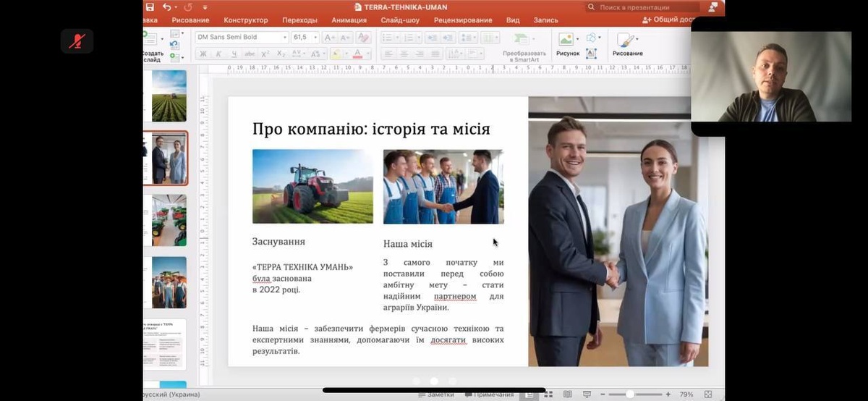Screen dimensions: 868x401
Task: Open the Рисование ribbon tab
Action: (191, 20)
